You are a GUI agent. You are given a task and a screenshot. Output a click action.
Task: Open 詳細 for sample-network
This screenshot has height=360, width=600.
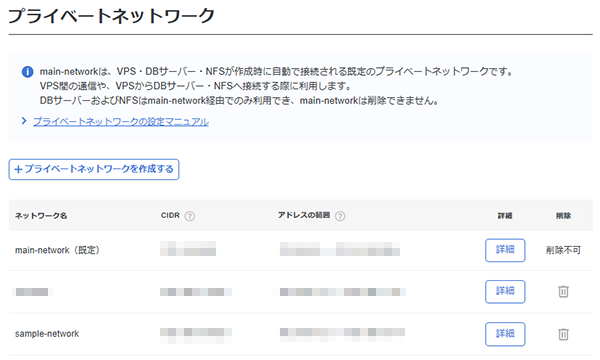(x=505, y=334)
